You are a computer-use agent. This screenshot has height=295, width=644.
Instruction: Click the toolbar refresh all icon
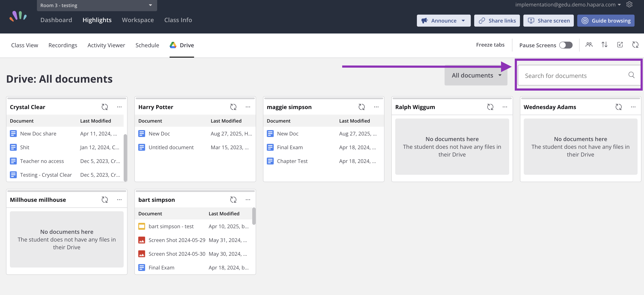click(635, 45)
